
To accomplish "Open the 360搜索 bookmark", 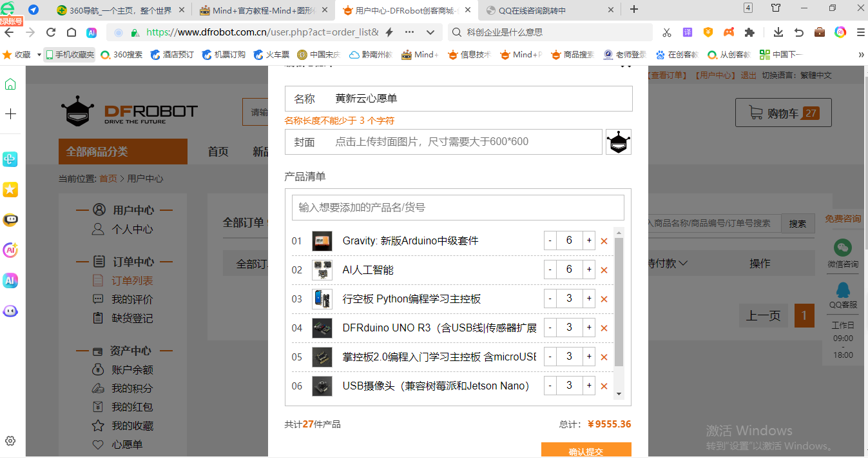I will pyautogui.click(x=122, y=55).
